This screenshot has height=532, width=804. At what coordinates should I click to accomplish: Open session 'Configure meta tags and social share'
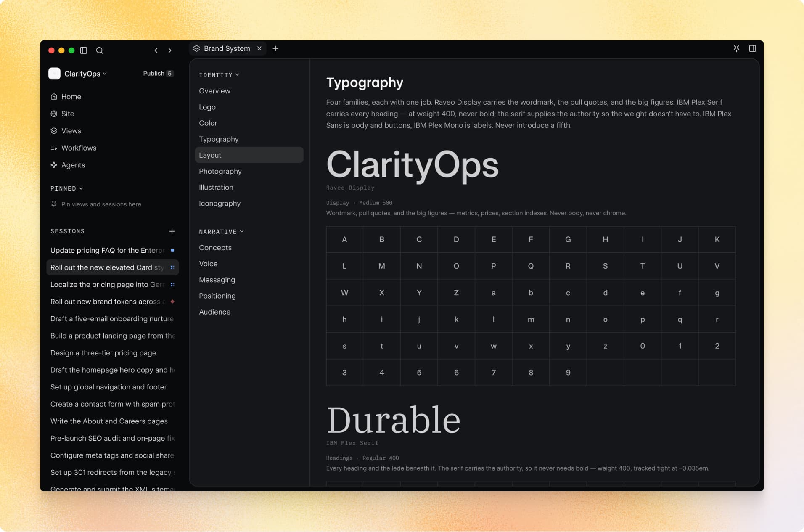click(113, 456)
